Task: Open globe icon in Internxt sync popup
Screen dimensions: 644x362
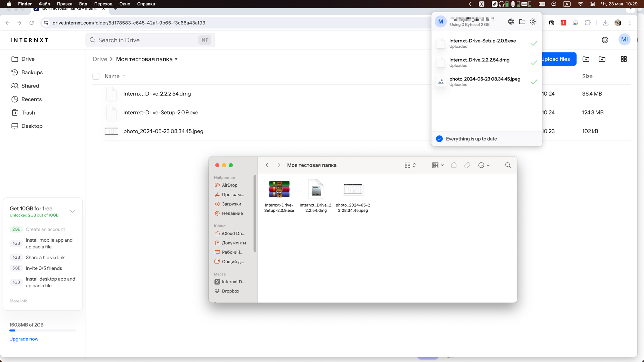Action: (x=511, y=22)
